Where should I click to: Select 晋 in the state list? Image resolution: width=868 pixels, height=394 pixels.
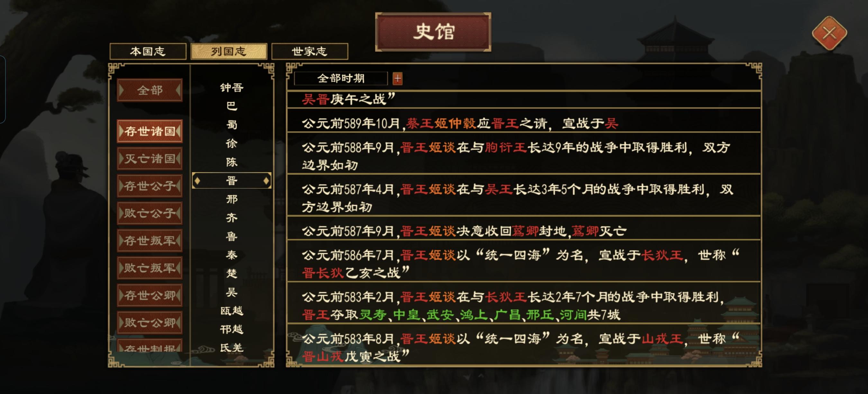pos(231,181)
